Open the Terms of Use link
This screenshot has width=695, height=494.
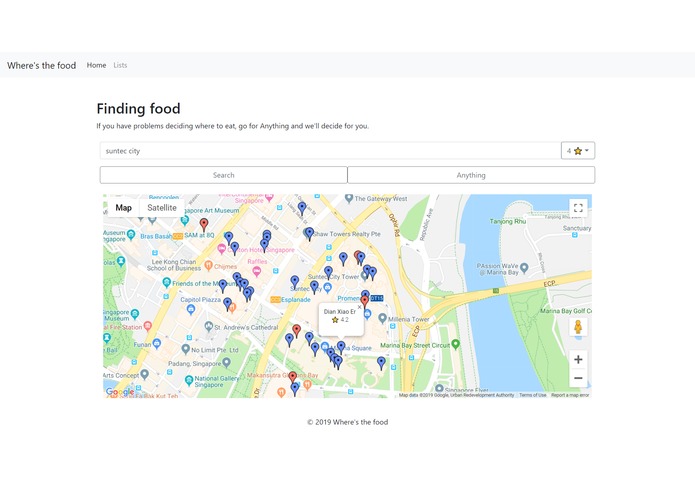pos(533,395)
